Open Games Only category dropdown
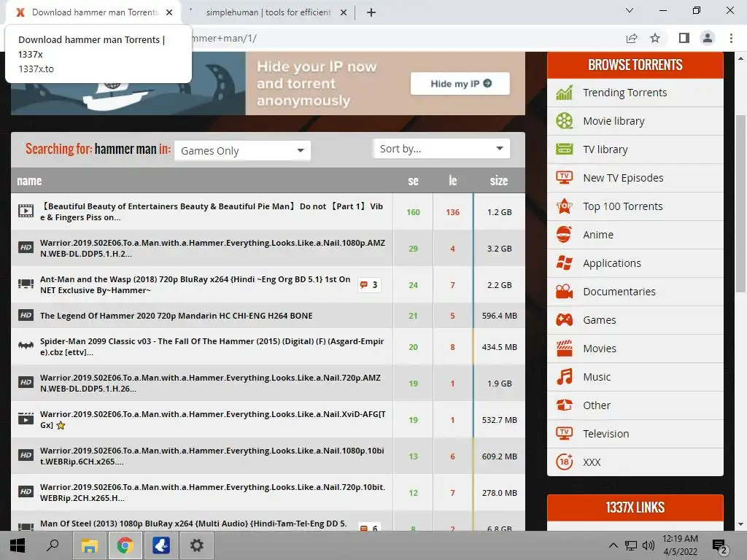This screenshot has height=560, width=747. point(242,150)
